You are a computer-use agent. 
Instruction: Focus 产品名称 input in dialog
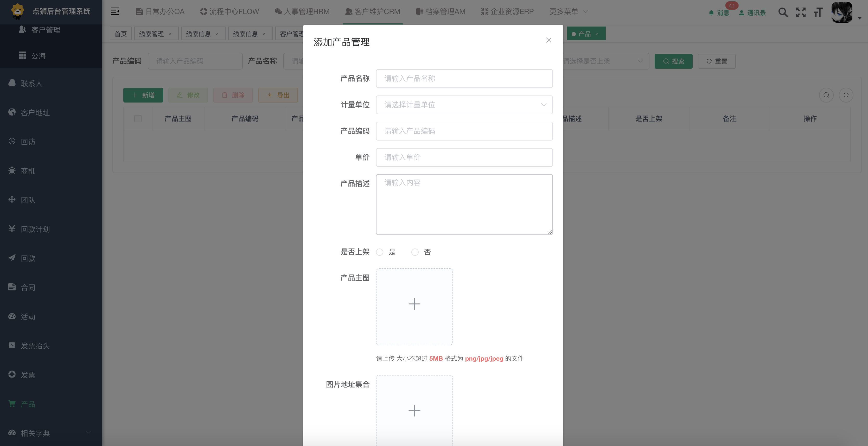464,79
